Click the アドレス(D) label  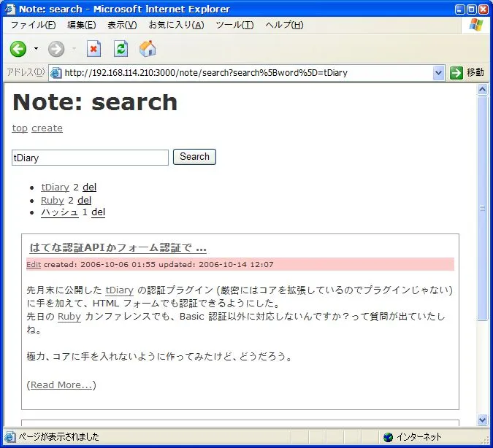(26, 73)
